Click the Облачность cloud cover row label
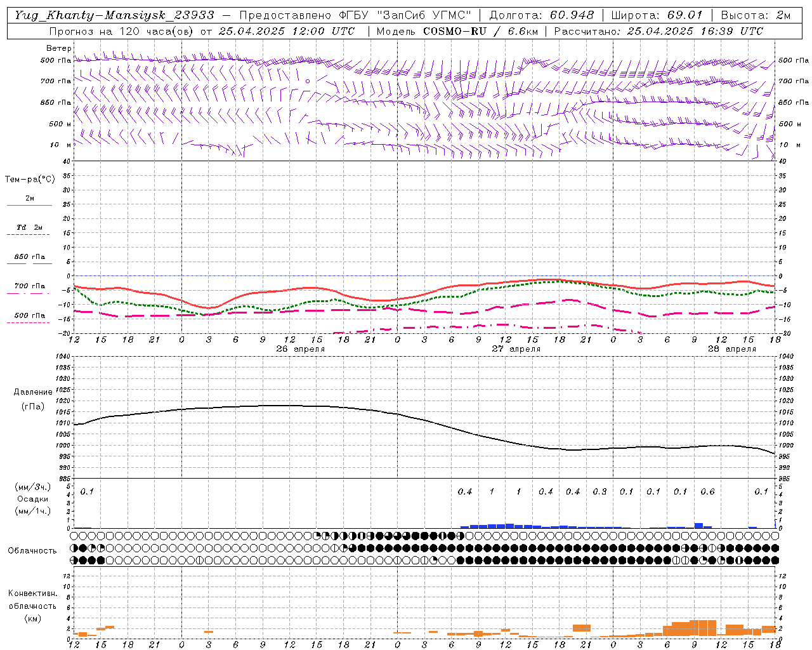 [x=32, y=551]
